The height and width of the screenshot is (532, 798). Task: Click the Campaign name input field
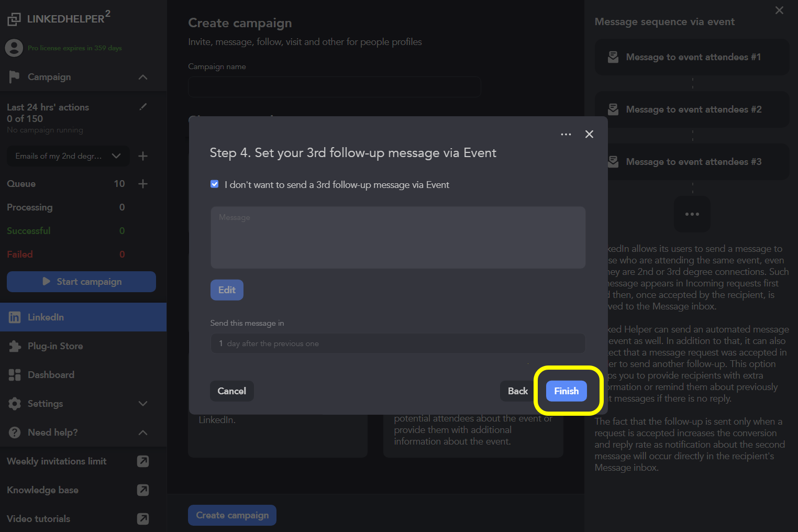click(x=335, y=87)
